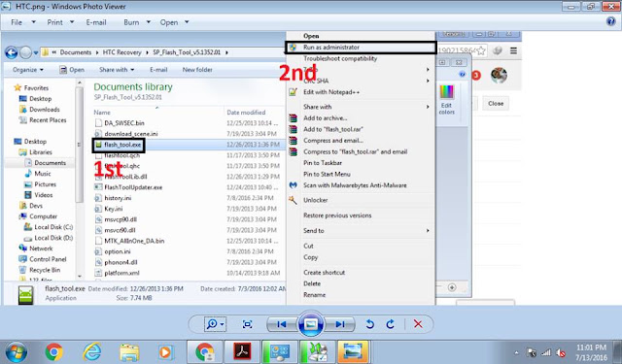Screen dimensions: 622x364
Task: Open Control Panel in the navigation tree
Action: (x=48, y=259)
